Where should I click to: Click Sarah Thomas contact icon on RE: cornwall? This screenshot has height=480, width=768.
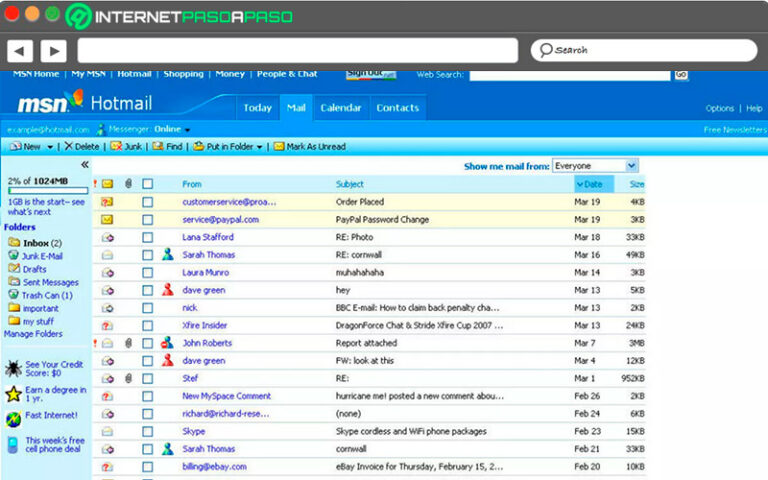click(168, 254)
